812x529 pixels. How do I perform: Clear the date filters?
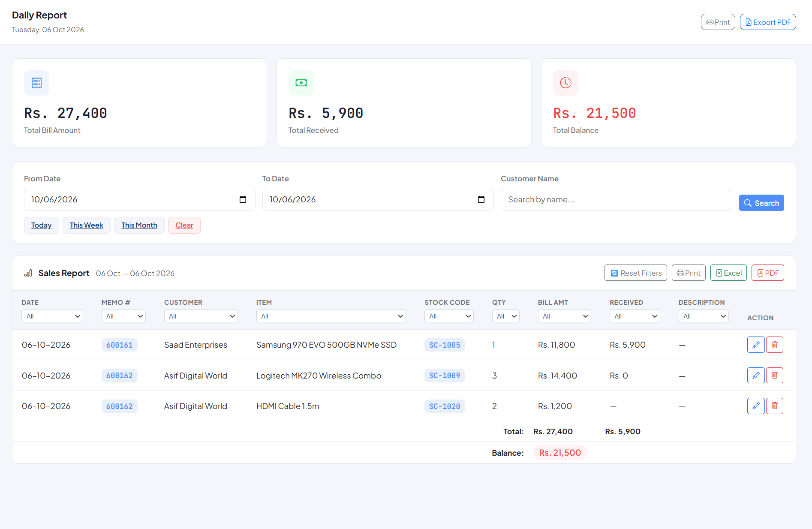(184, 225)
